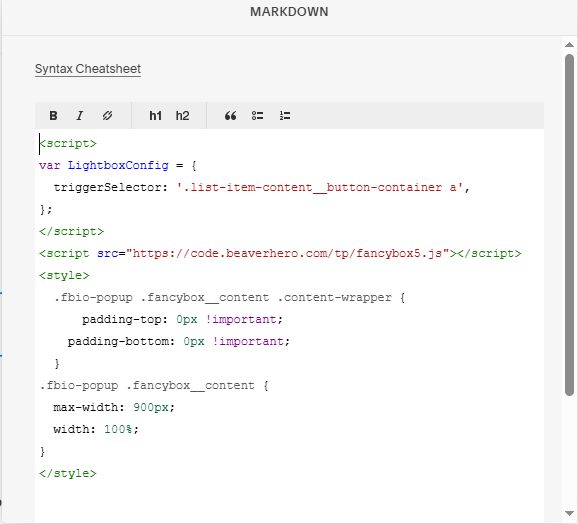578x524 pixels.
Task: Apply heading 2 with the h2 button
Action: pos(182,116)
